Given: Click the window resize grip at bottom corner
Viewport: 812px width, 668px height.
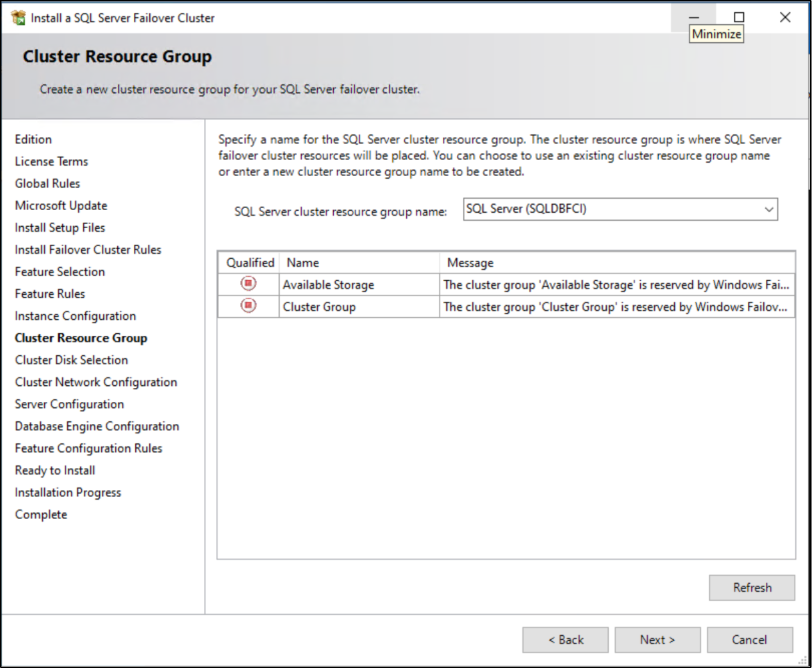Looking at the screenshot, I should tap(802, 660).
